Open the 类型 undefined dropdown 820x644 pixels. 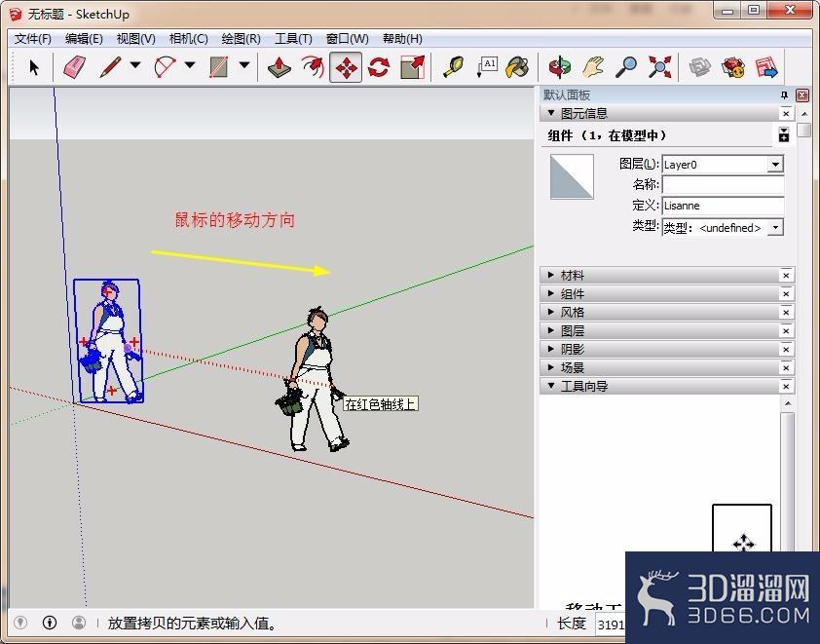pyautogui.click(x=775, y=228)
